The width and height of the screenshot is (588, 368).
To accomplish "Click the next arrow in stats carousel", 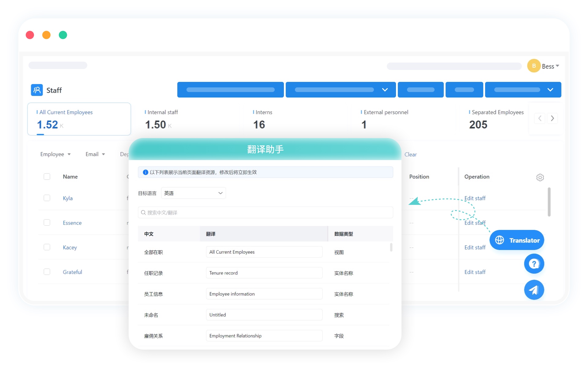I will point(552,118).
